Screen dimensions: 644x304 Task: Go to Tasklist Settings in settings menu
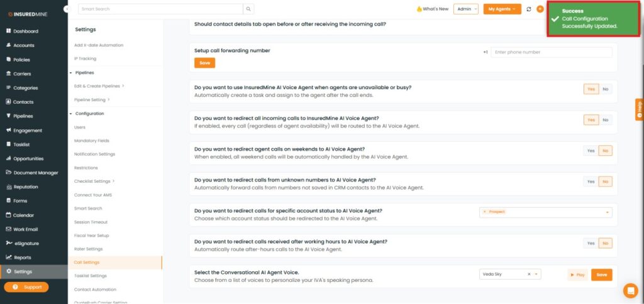[x=91, y=276]
